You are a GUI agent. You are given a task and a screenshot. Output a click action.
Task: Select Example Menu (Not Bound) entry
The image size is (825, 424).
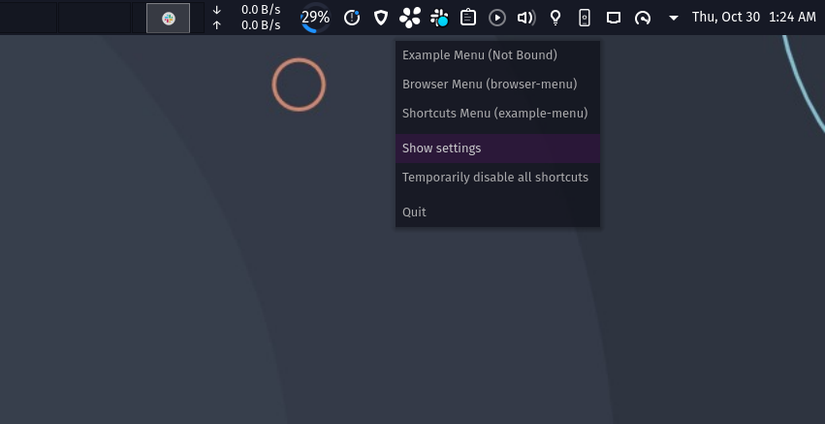[498, 55]
